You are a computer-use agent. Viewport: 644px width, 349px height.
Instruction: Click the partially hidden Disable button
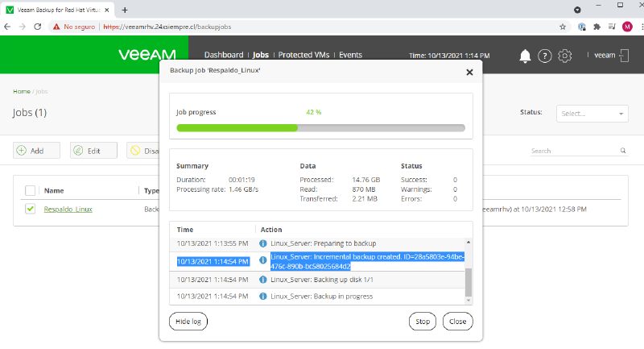pos(143,151)
